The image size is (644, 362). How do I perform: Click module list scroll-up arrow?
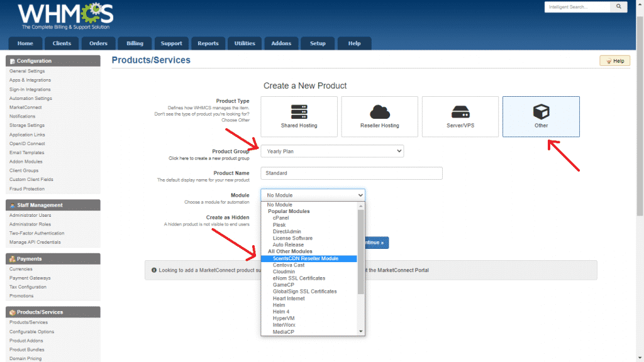pos(361,206)
